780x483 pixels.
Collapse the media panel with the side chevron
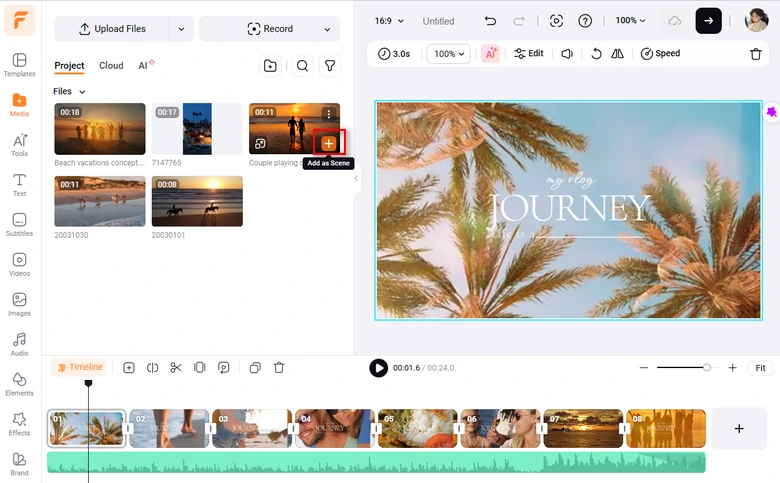(x=356, y=179)
